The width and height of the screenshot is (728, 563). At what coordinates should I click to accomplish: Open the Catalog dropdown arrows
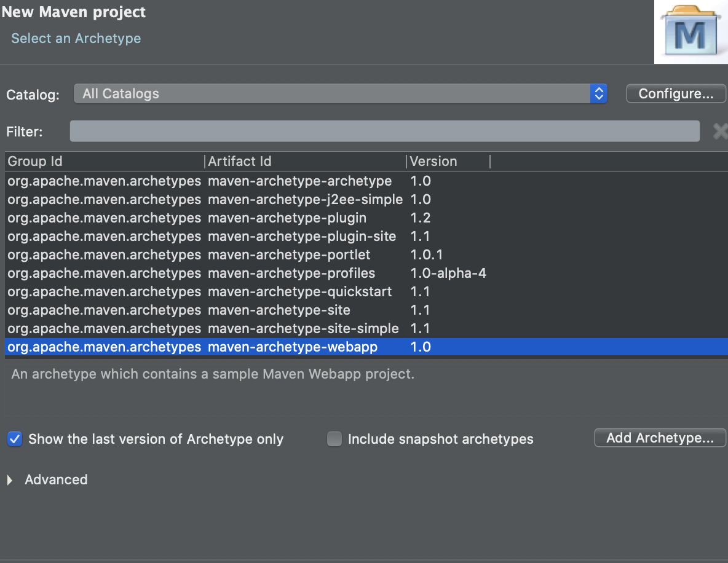598,94
